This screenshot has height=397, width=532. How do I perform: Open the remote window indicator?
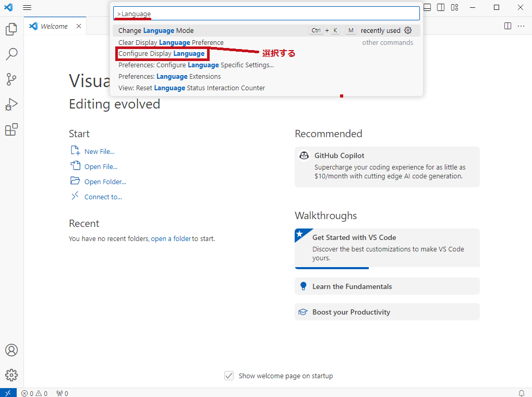coord(8,393)
